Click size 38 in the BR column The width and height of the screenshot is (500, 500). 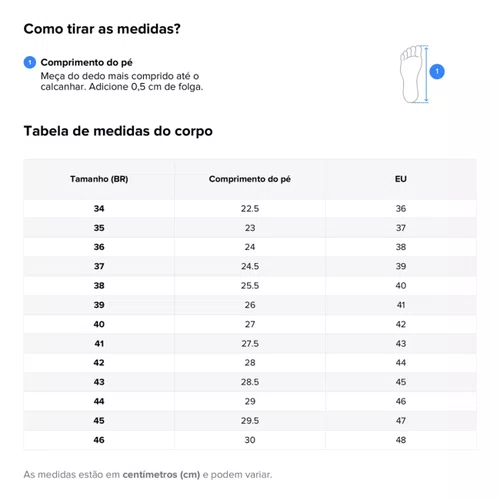(x=99, y=286)
